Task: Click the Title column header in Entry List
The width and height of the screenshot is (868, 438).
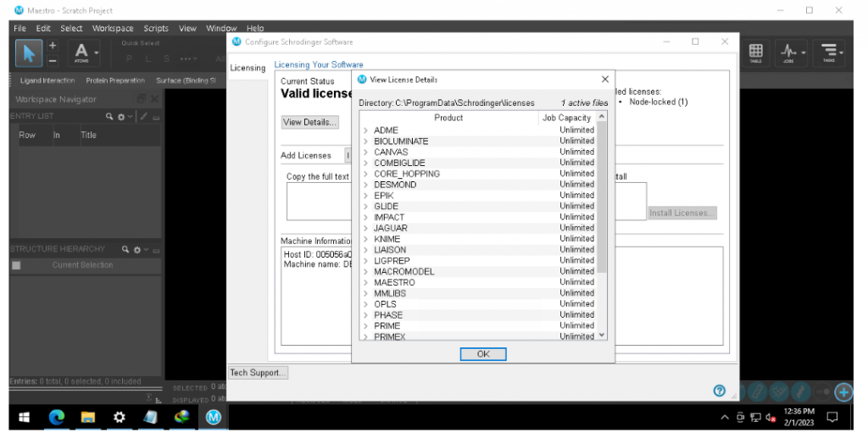Action: click(88, 135)
